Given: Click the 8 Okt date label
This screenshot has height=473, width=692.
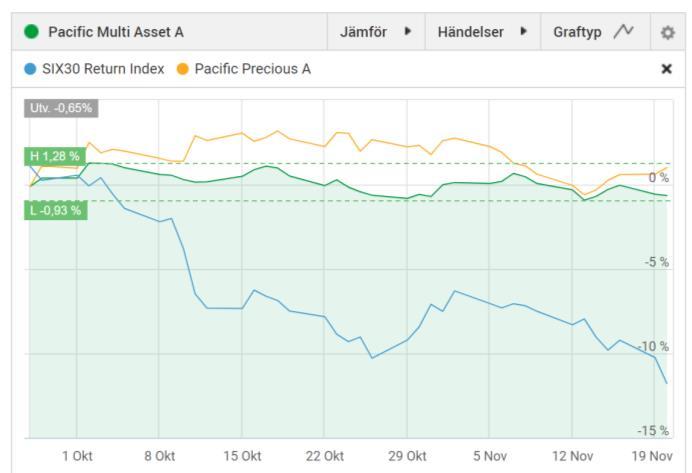Looking at the screenshot, I should coord(160,456).
